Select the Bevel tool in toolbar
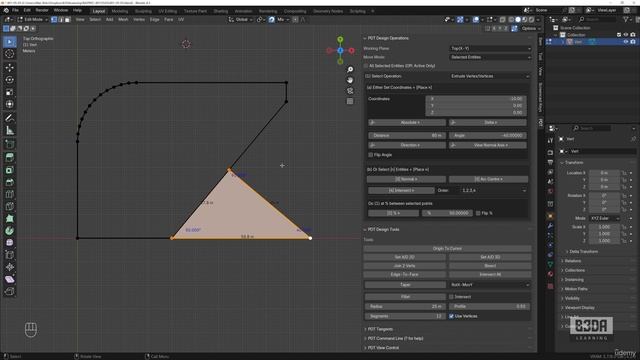The height and width of the screenshot is (360, 640). tap(10, 182)
